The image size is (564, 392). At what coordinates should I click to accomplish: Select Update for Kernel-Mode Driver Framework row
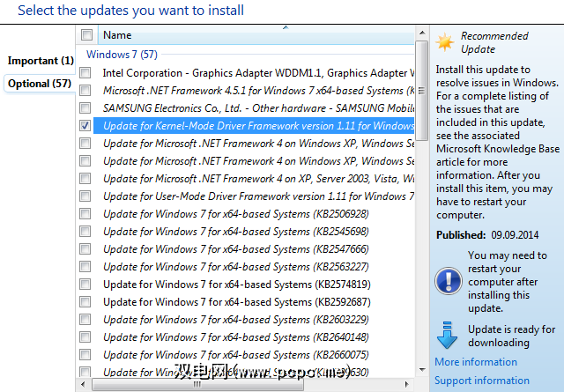click(x=254, y=125)
